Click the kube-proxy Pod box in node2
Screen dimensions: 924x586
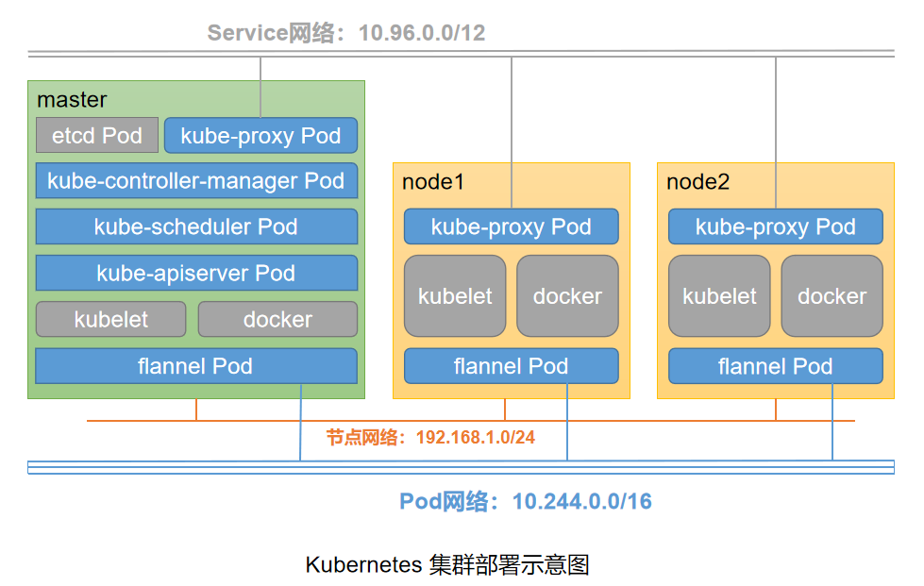(x=775, y=227)
